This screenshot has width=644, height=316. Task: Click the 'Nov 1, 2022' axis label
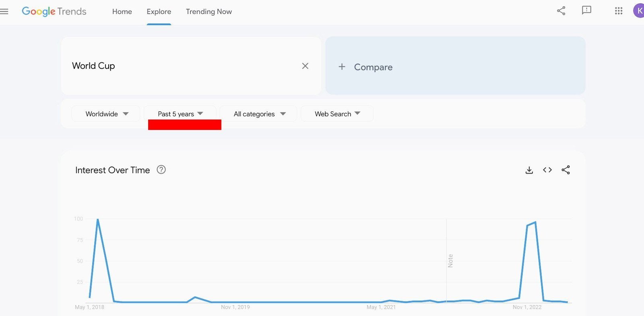pyautogui.click(x=527, y=307)
